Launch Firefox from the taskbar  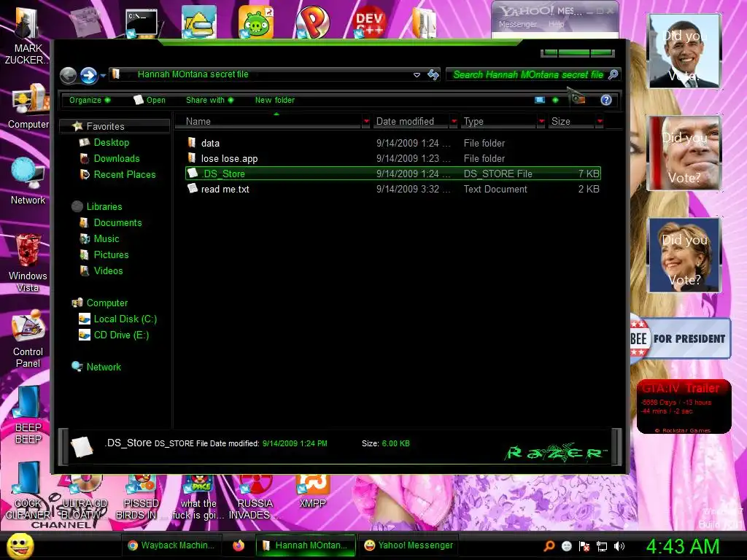point(239,545)
